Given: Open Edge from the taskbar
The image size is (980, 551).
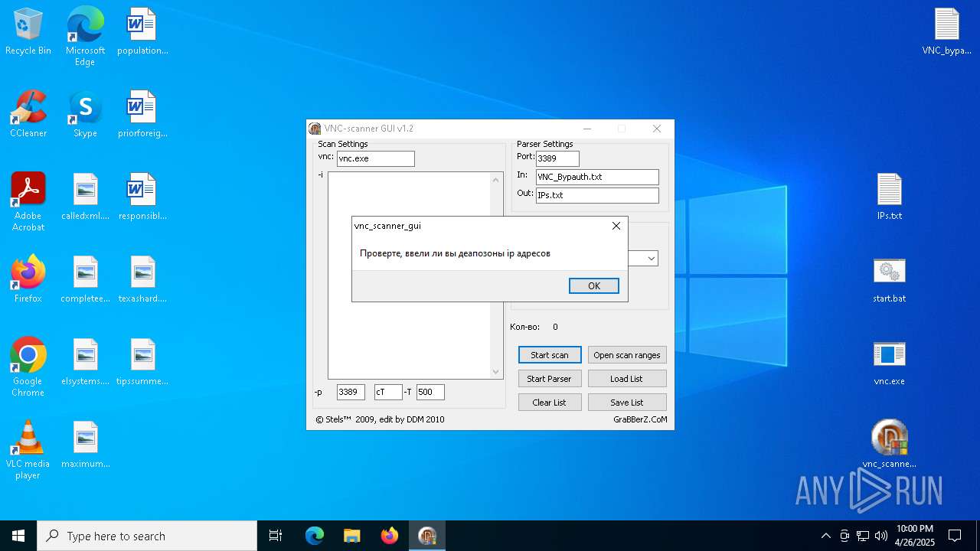Looking at the screenshot, I should 315,536.
